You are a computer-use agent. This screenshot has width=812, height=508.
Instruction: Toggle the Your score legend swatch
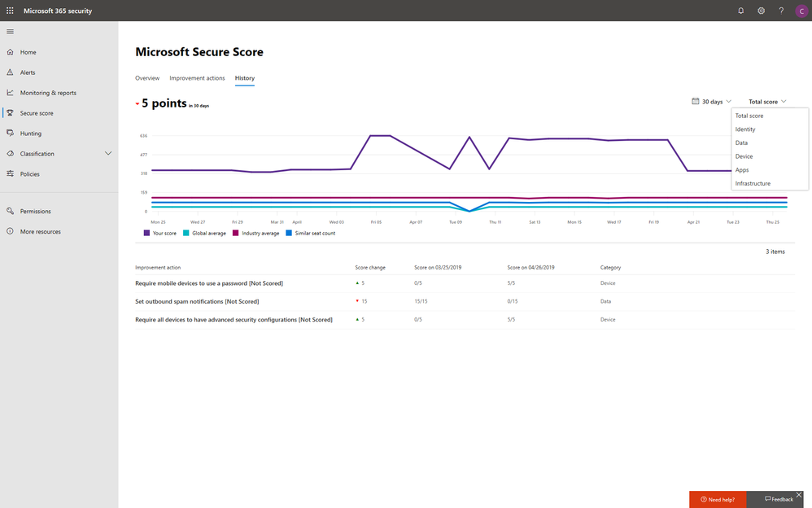[147, 233]
